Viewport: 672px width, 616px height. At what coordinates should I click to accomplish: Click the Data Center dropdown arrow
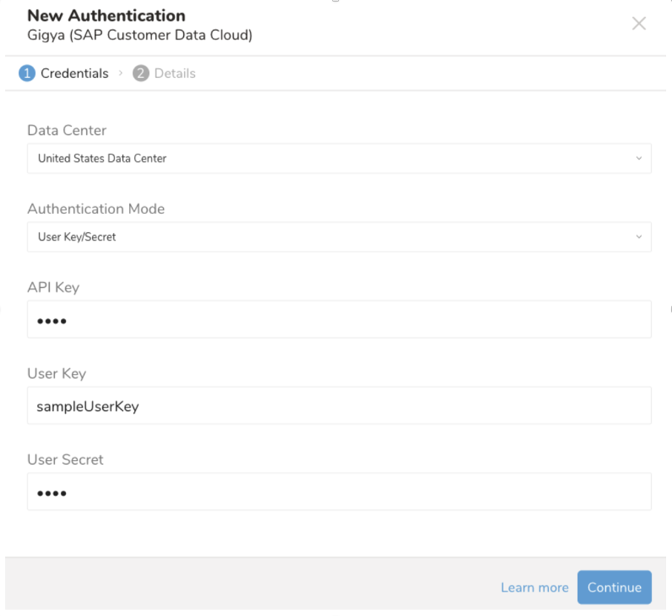tap(639, 159)
